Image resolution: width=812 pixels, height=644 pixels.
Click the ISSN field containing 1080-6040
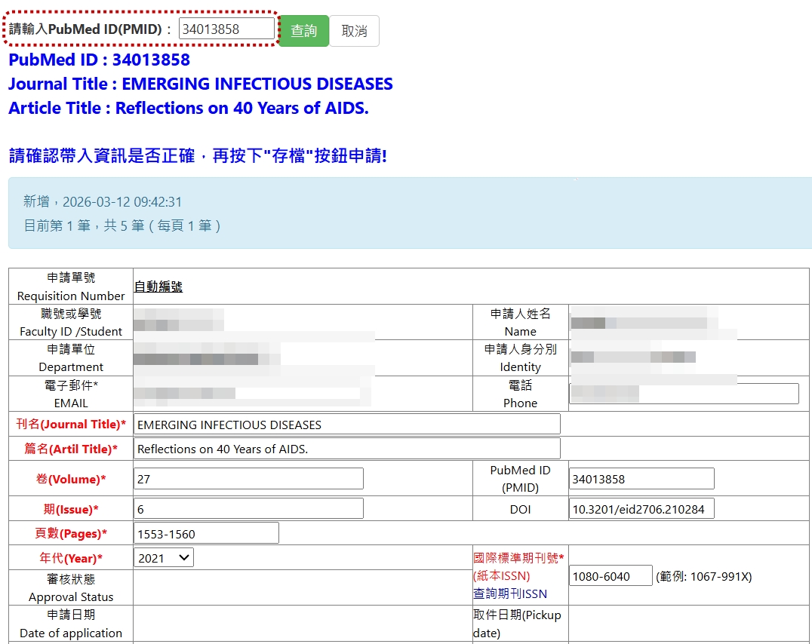(610, 576)
